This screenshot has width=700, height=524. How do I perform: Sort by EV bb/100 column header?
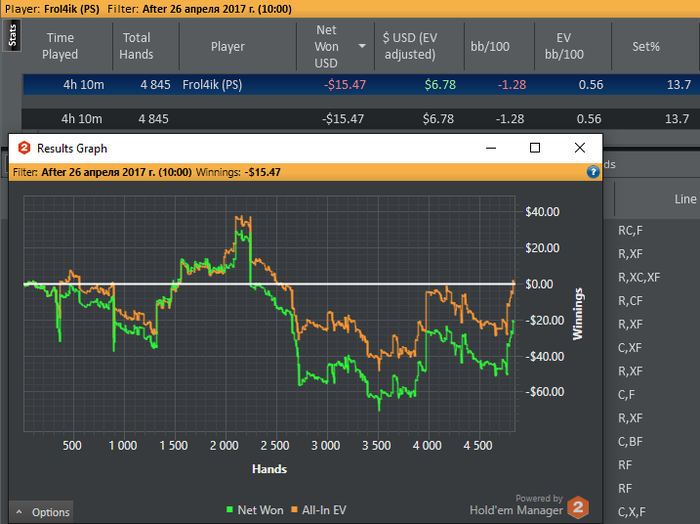tap(564, 46)
